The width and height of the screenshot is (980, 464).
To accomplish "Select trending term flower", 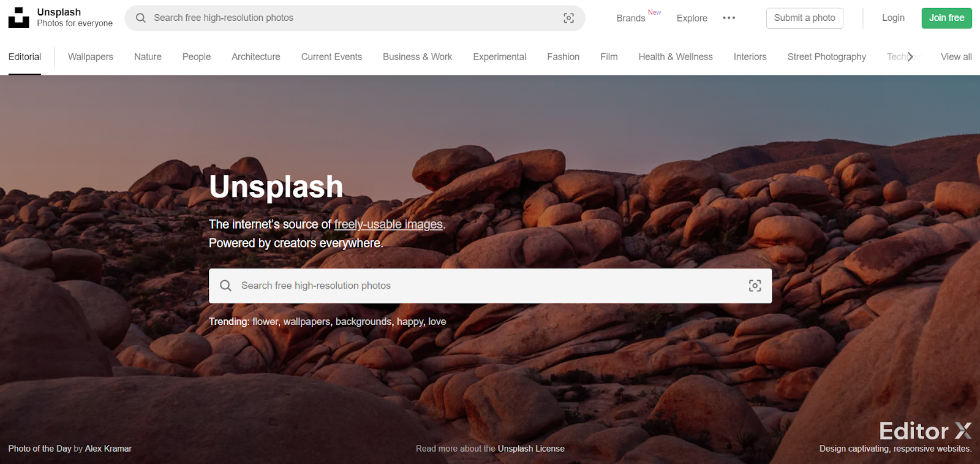I will 265,321.
